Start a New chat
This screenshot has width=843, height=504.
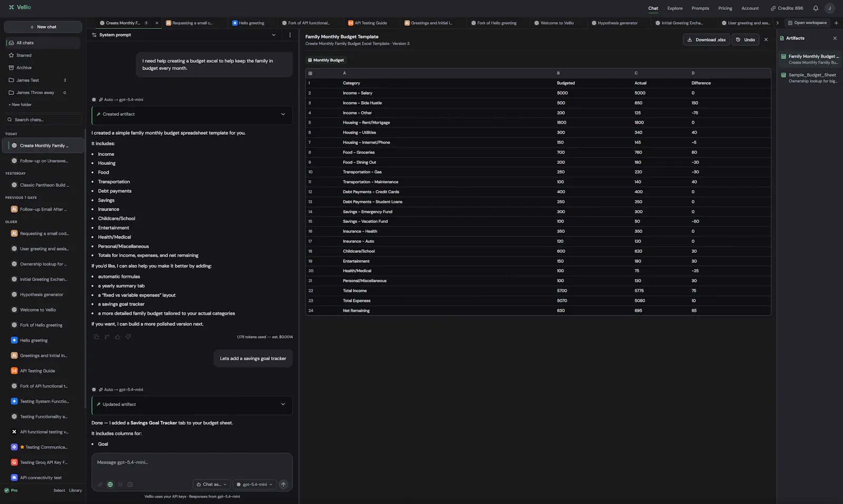(43, 27)
